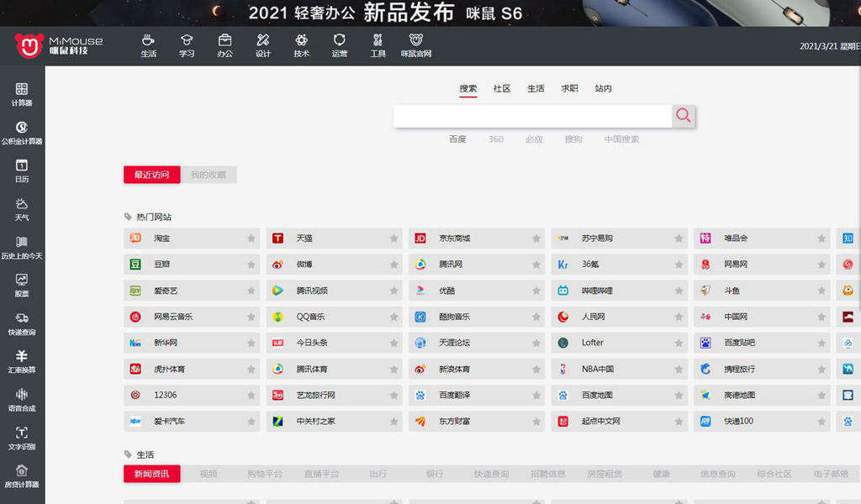Screen dimensions: 861x504
Task: Switch to the 社区 search tab
Action: pos(502,88)
